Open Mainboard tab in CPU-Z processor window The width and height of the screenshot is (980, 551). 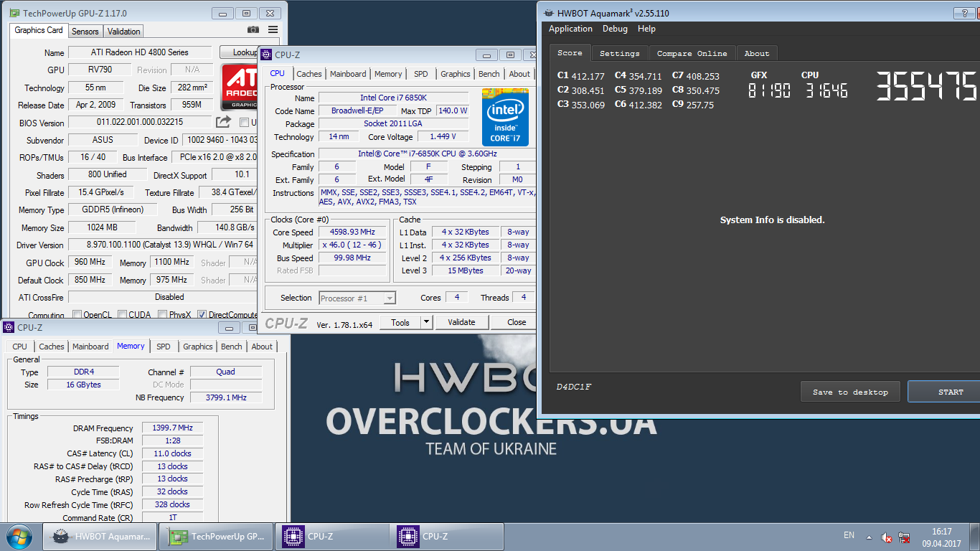pyautogui.click(x=348, y=74)
